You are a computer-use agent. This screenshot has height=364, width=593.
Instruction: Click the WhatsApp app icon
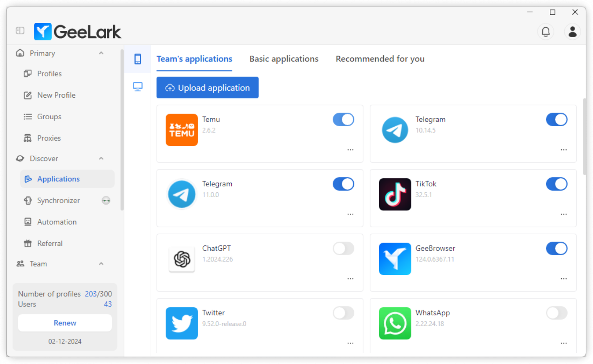pyautogui.click(x=395, y=323)
